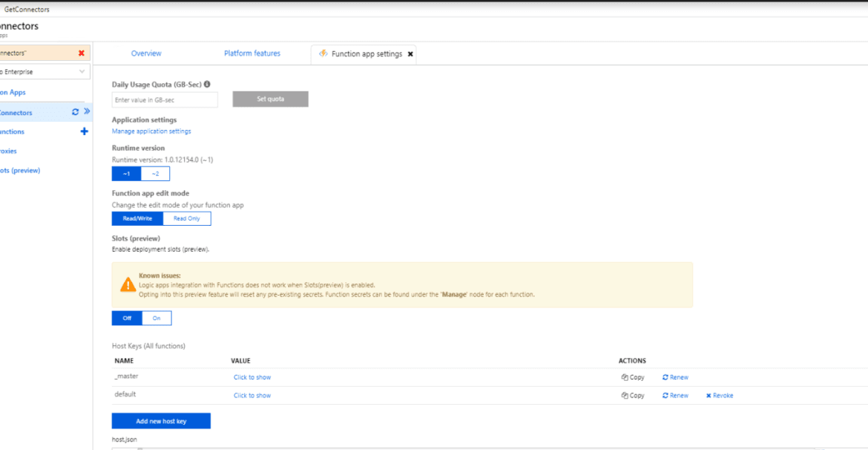The image size is (868, 450).
Task: Switch to the Platform features tab
Action: pyautogui.click(x=252, y=53)
